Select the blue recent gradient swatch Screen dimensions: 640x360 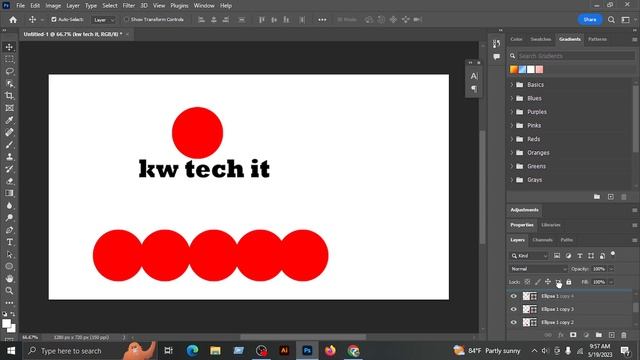pyautogui.click(x=522, y=69)
